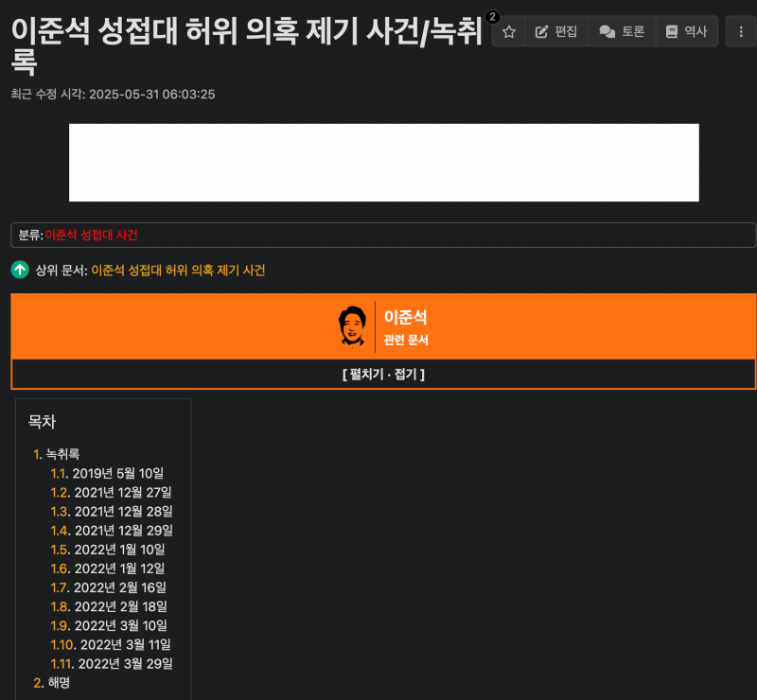Bookmark this page via the star icon

(508, 31)
